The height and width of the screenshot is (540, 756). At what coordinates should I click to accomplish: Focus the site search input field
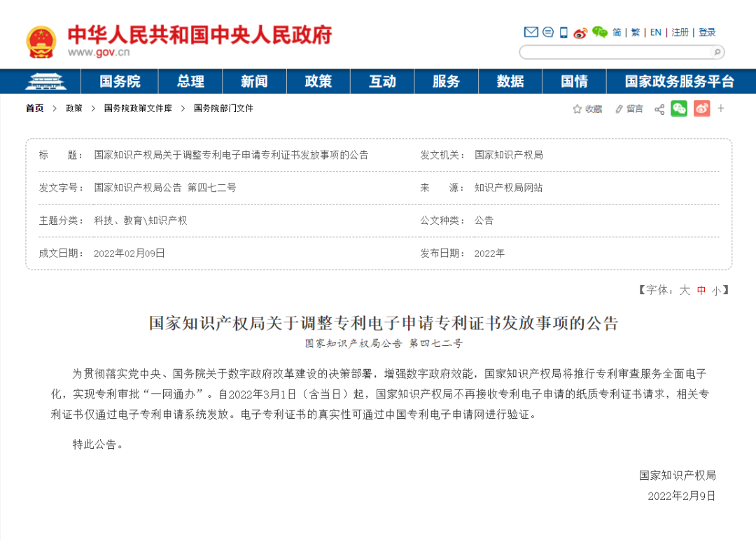617,52
